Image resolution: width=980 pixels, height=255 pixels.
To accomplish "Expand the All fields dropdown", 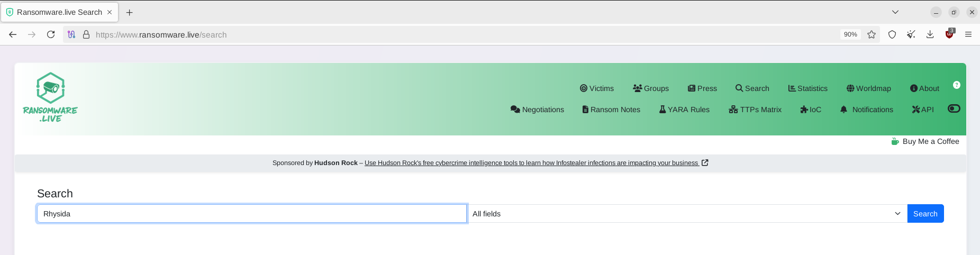I will 687,214.
